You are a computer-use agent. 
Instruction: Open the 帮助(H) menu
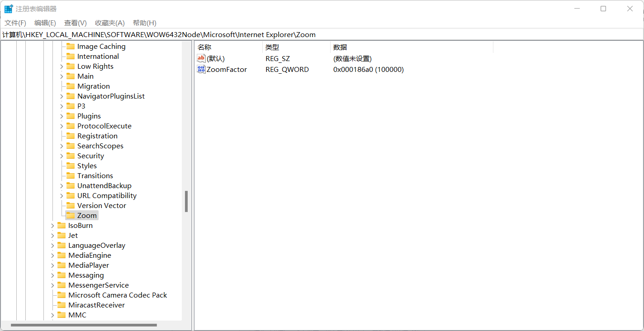tap(145, 23)
